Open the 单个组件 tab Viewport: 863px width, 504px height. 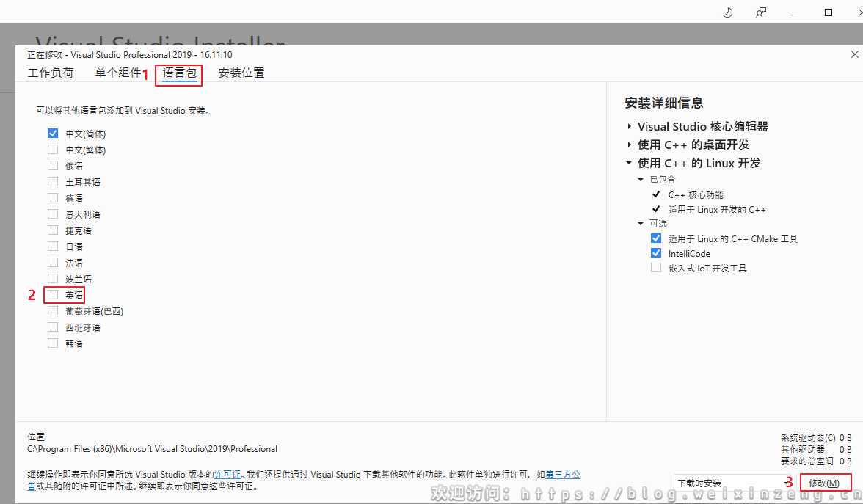119,72
